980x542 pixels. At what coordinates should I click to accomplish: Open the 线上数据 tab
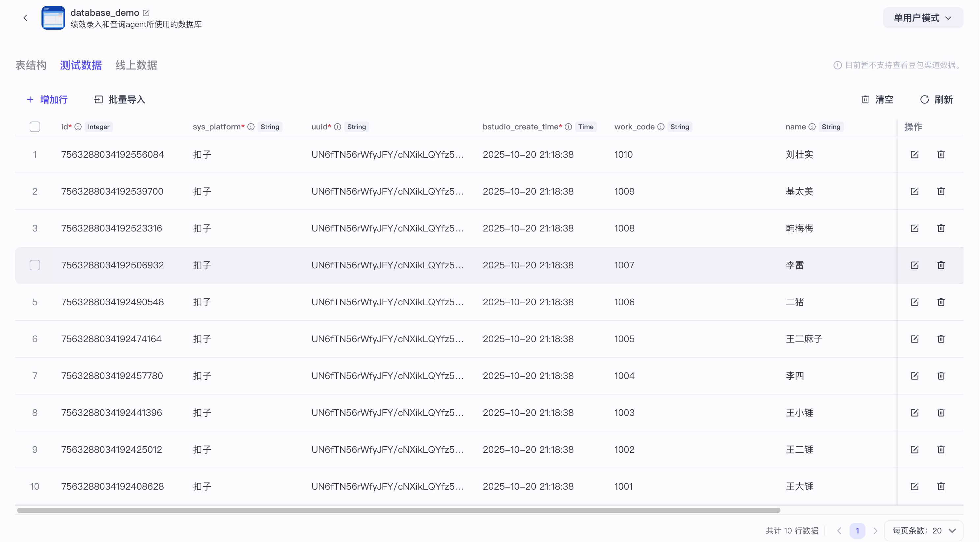(x=136, y=65)
